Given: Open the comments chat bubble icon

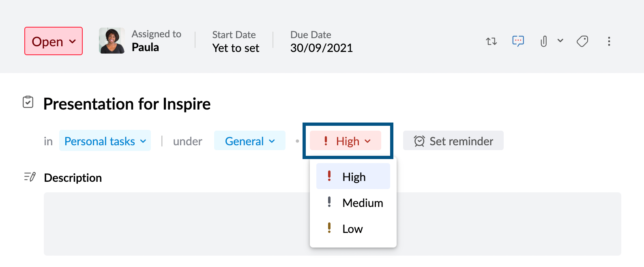Looking at the screenshot, I should tap(518, 41).
